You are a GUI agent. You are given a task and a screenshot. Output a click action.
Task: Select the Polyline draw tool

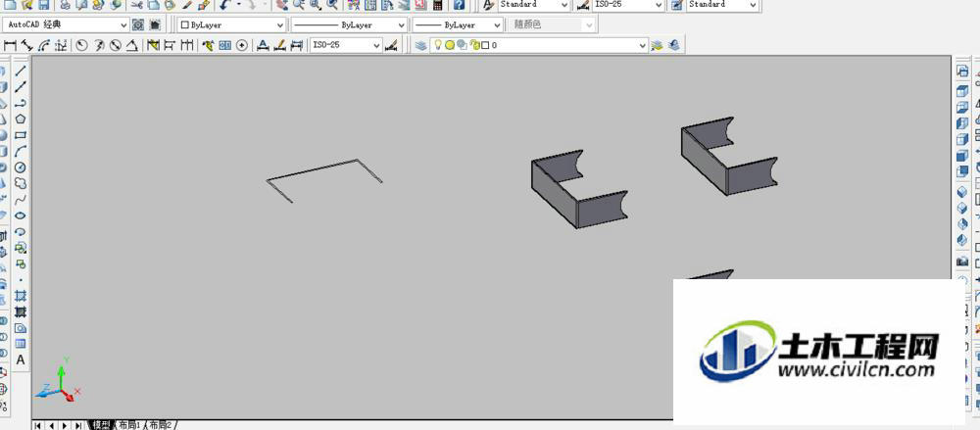[x=21, y=103]
